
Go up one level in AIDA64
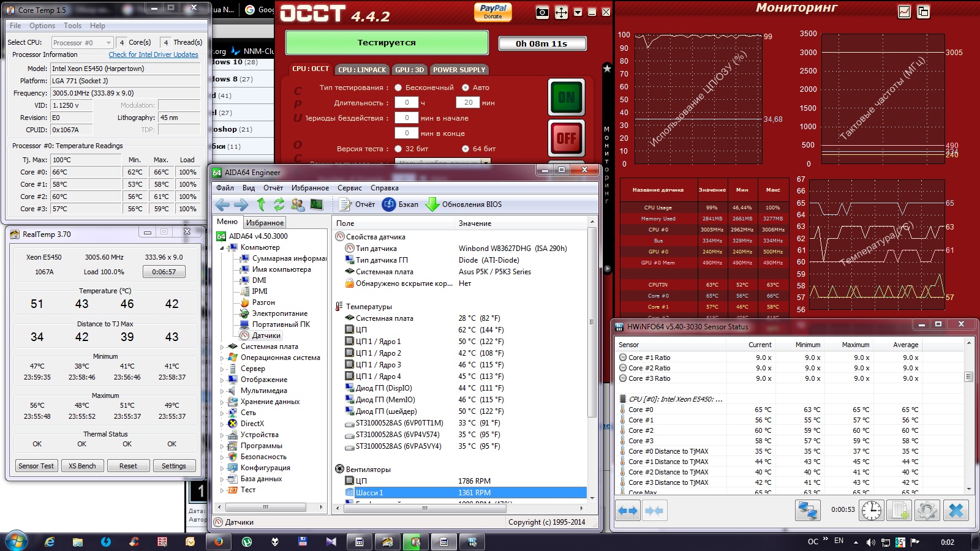point(262,204)
